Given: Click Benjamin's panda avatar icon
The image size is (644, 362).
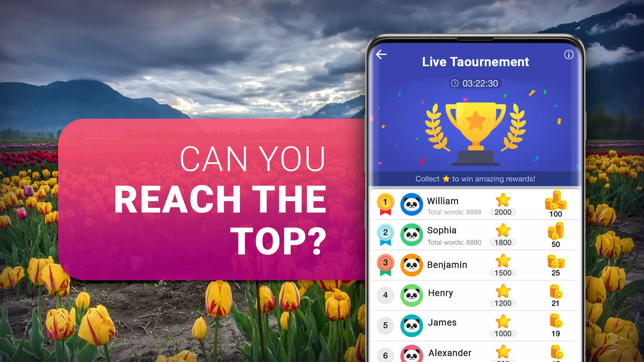Looking at the screenshot, I should point(411,266).
